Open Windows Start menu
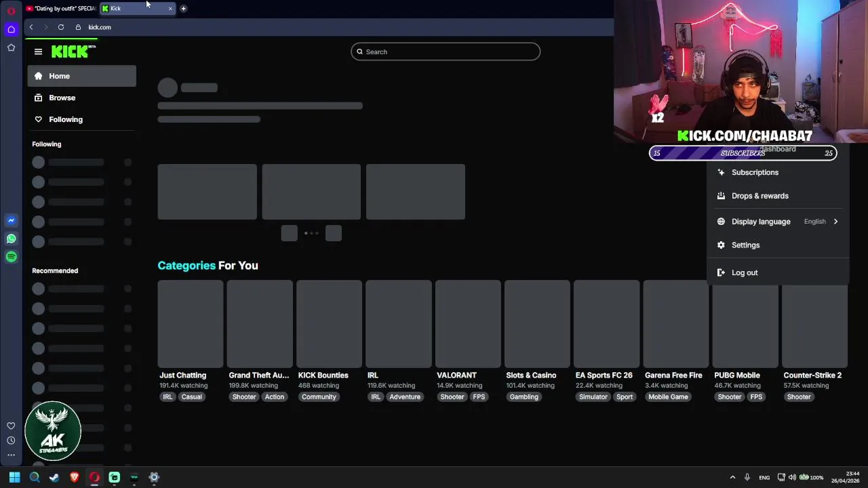 click(x=14, y=477)
